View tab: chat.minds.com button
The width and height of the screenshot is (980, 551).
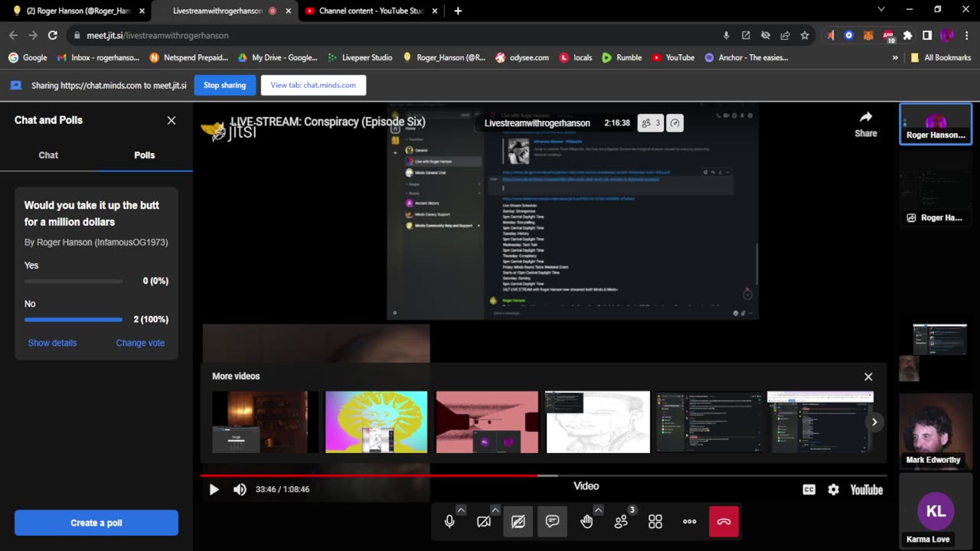coord(313,85)
